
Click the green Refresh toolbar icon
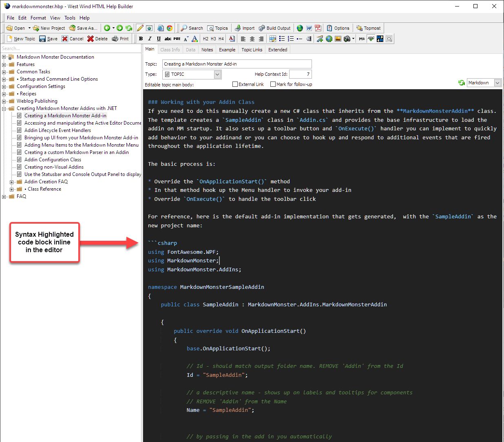point(129,28)
